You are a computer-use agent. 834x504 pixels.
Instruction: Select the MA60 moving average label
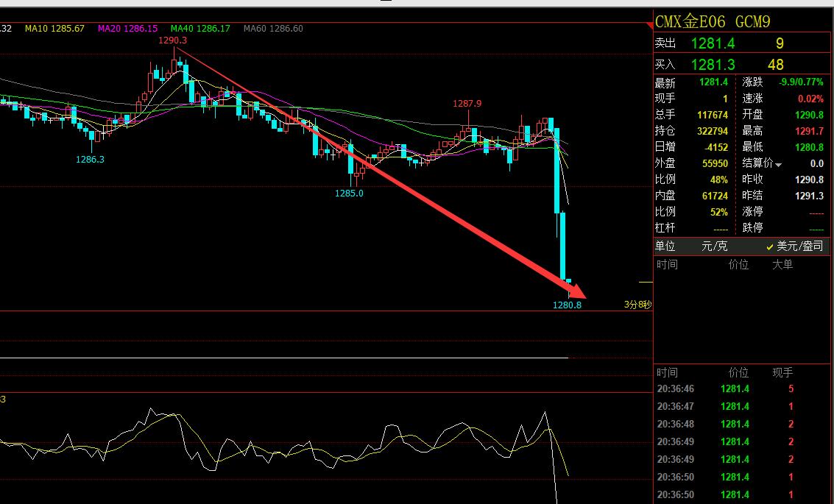[x=273, y=29]
